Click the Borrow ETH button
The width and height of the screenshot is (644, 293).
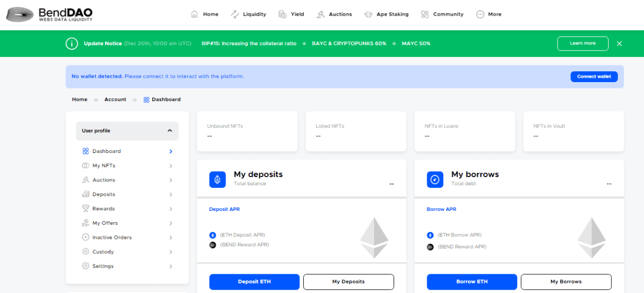[472, 282]
